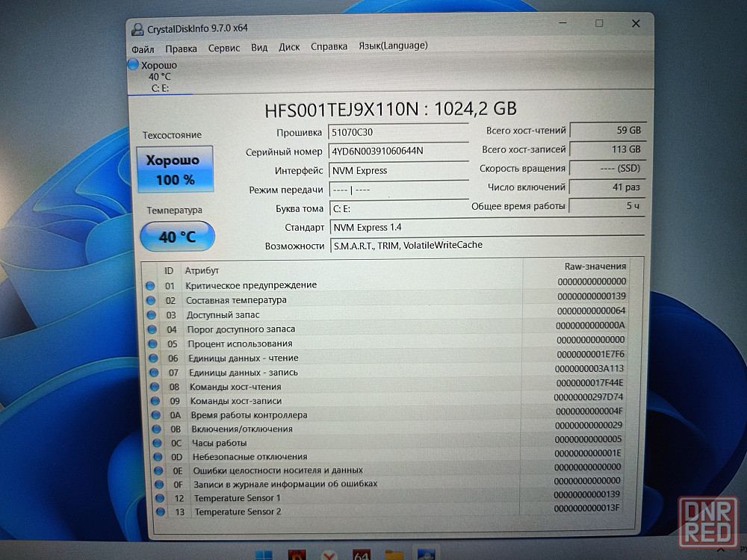Image resolution: width=747 pixels, height=560 pixels.
Task: Click raw value 0000000001E7F6
Action: (x=591, y=354)
